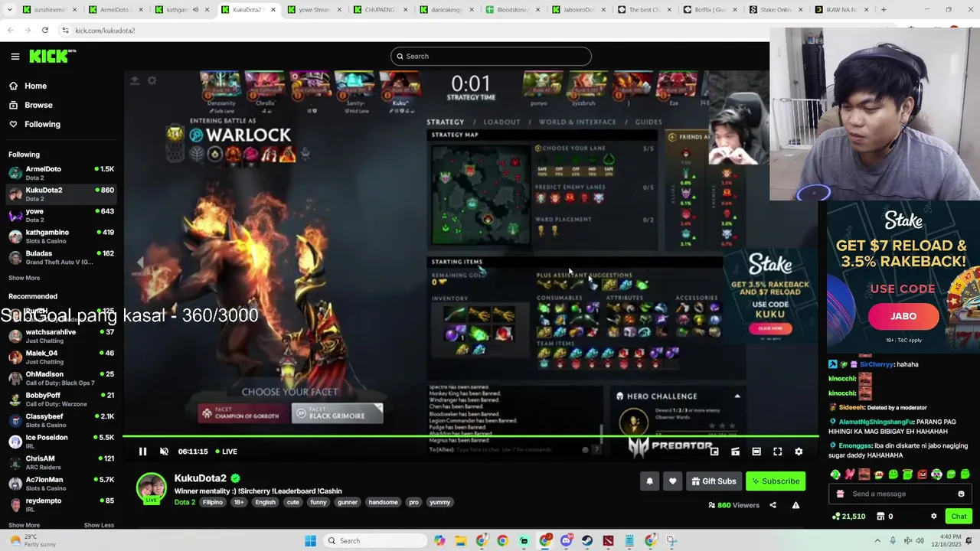Click KukuDota2 streamer avatar
The width and height of the screenshot is (980, 551).
click(x=151, y=489)
